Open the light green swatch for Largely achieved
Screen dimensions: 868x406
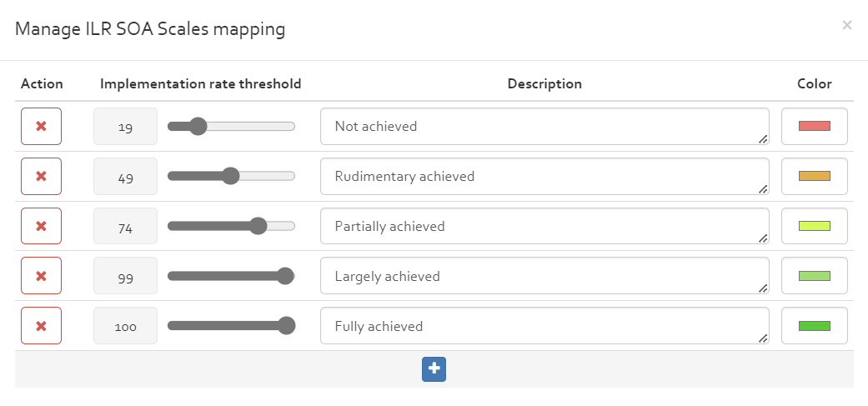815,275
